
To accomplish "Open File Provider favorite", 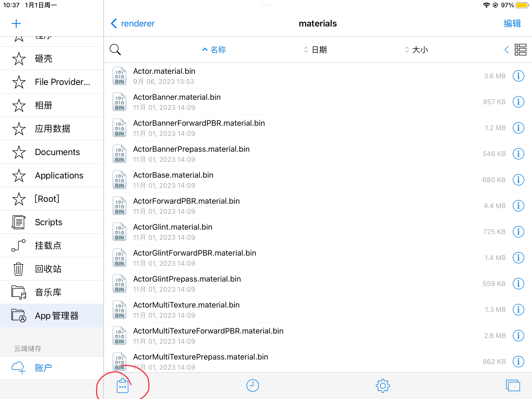I will (52, 82).
